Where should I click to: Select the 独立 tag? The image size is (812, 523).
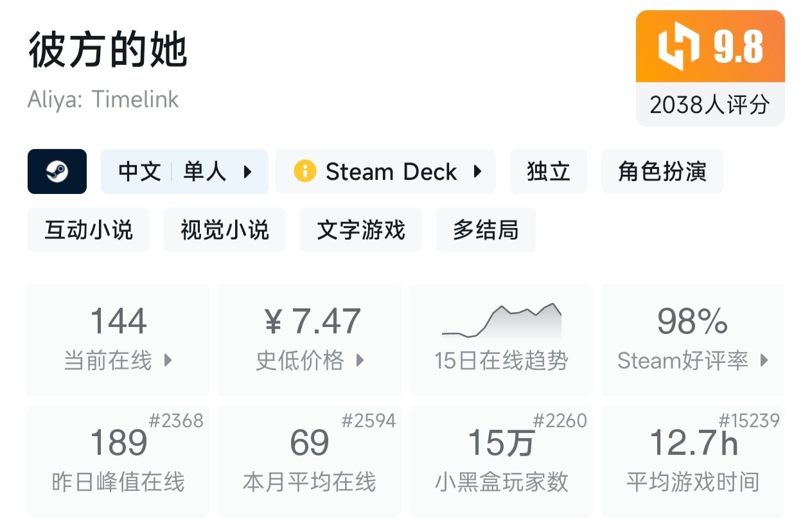pos(548,172)
